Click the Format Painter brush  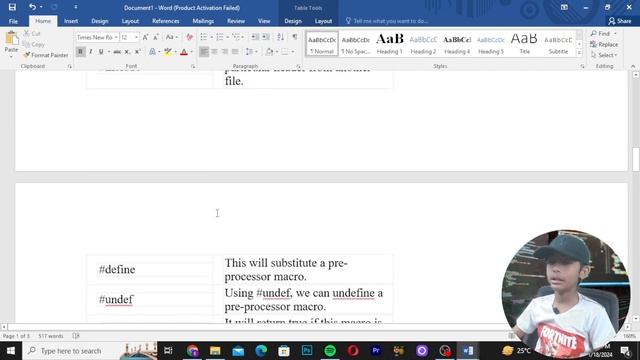(x=46, y=55)
